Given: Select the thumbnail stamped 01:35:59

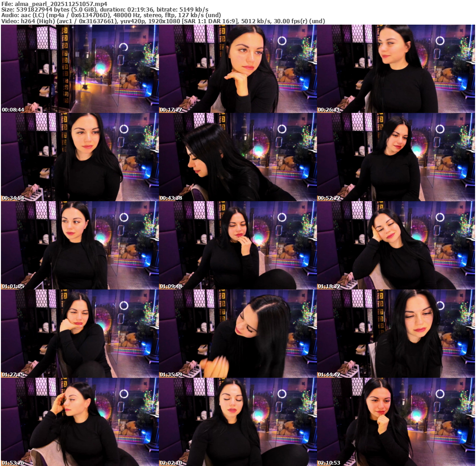Looking at the screenshot, I should tap(238, 334).
